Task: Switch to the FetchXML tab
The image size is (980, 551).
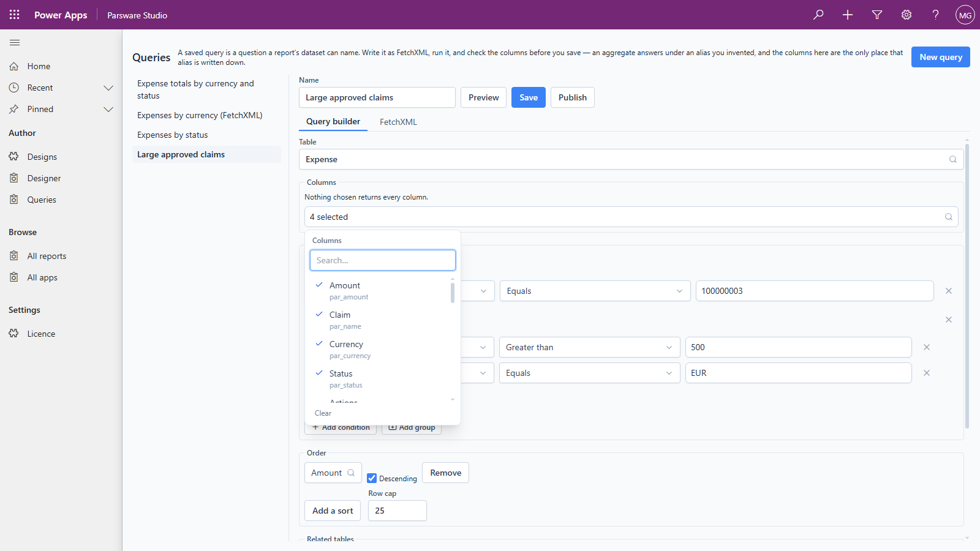Action: (398, 122)
